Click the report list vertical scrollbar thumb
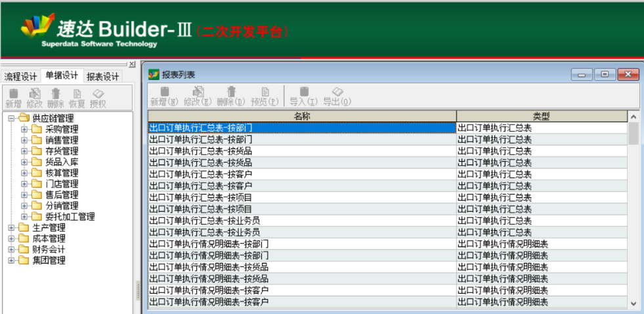 point(633,133)
